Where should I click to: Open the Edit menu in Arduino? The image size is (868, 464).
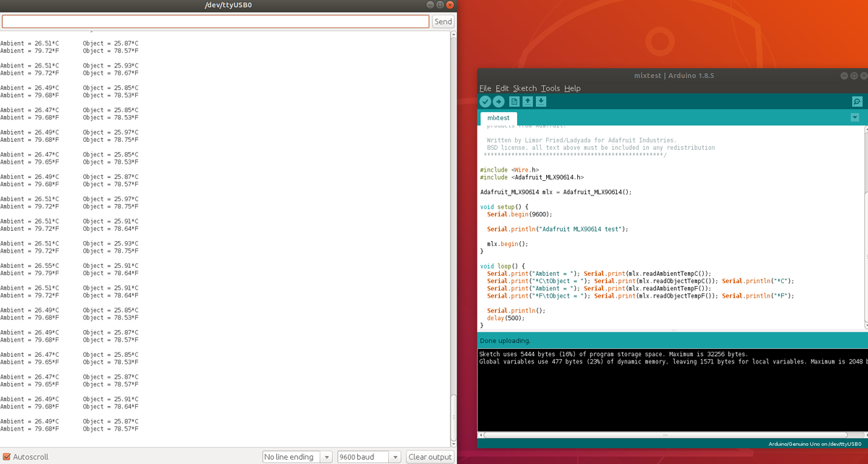[x=502, y=88]
